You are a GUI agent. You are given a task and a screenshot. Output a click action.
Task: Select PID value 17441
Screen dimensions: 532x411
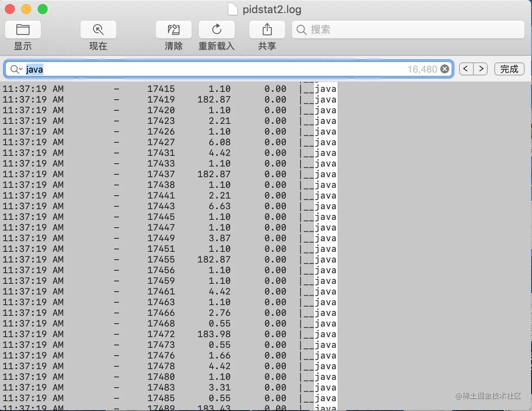(161, 195)
